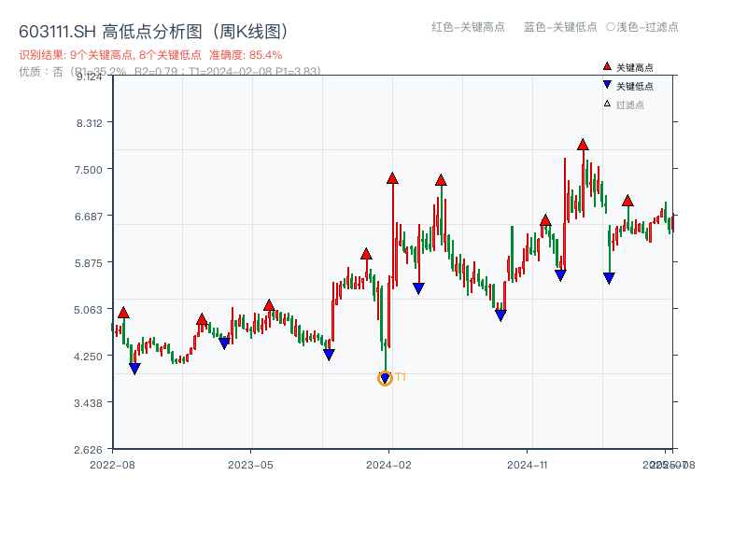Click the 红色-关键高点 header legend text
The height and width of the screenshot is (560, 747).
468,27
